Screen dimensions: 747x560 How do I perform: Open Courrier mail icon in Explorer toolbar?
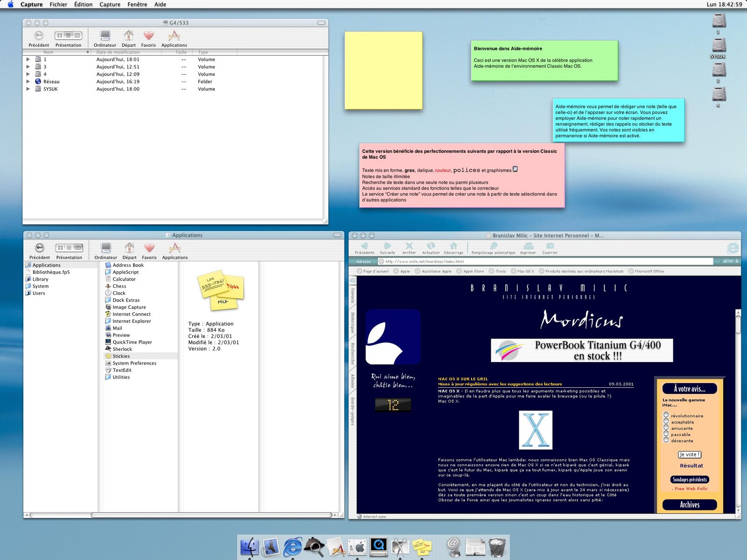click(550, 248)
